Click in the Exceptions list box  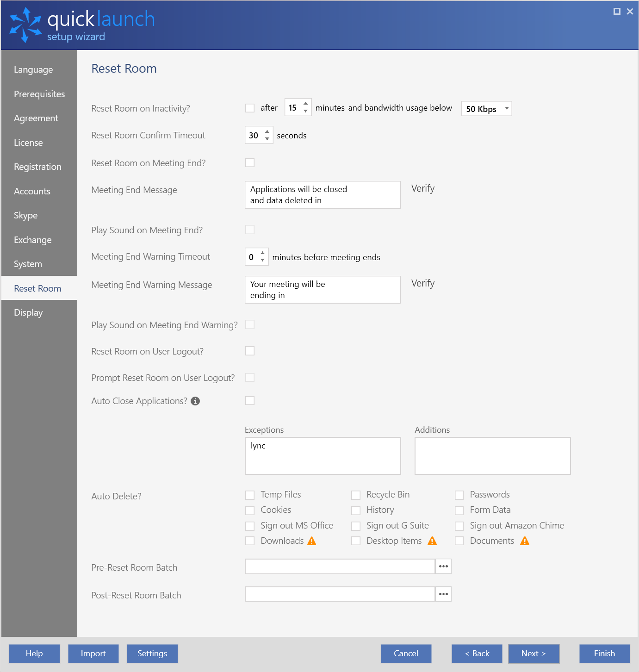pyautogui.click(x=323, y=456)
